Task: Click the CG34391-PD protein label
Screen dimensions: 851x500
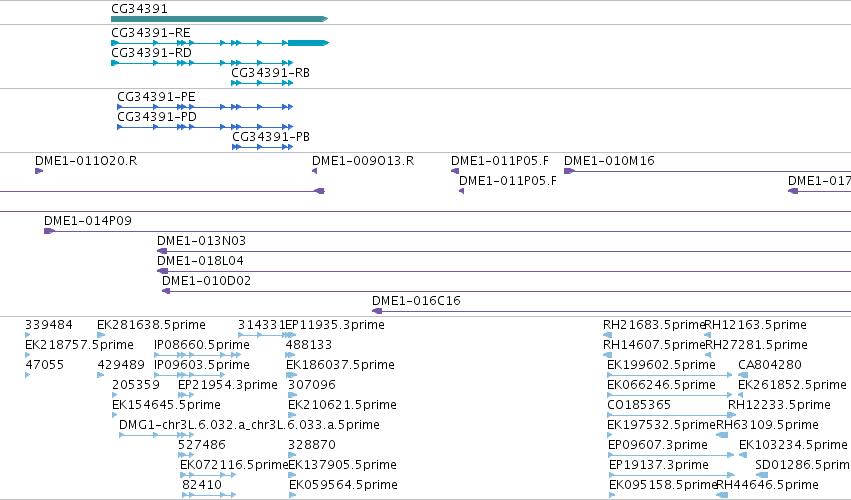Action: click(157, 117)
